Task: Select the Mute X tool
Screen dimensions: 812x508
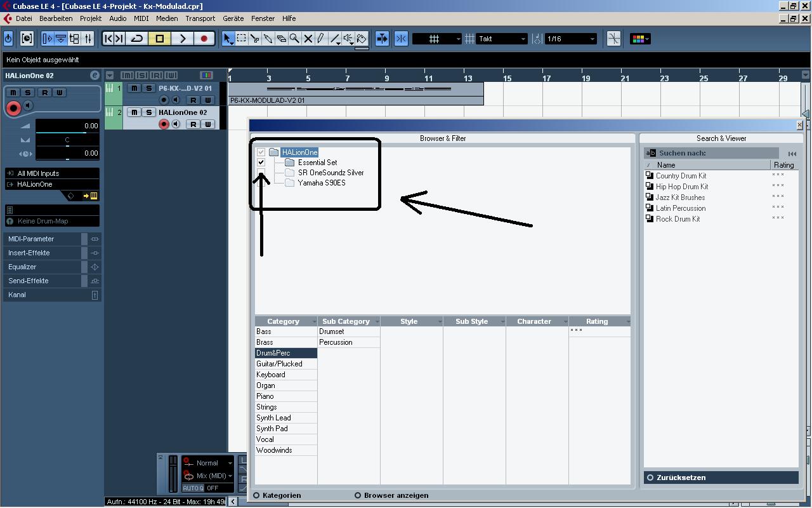Action: click(308, 39)
